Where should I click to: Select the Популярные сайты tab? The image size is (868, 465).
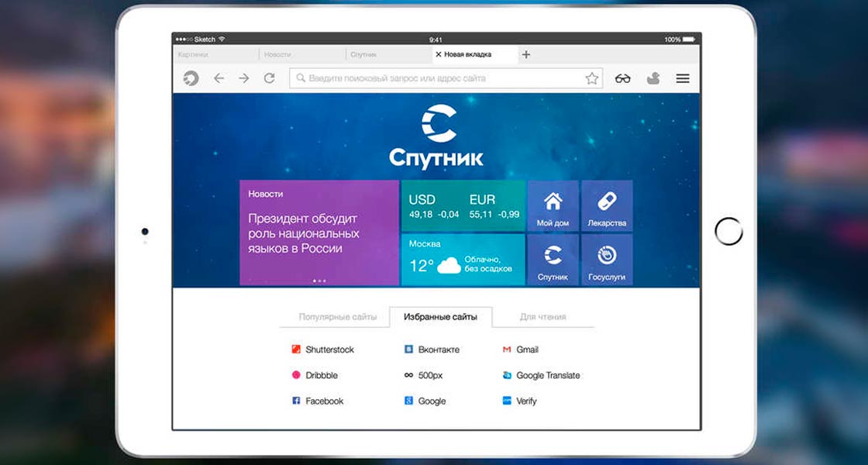338,317
